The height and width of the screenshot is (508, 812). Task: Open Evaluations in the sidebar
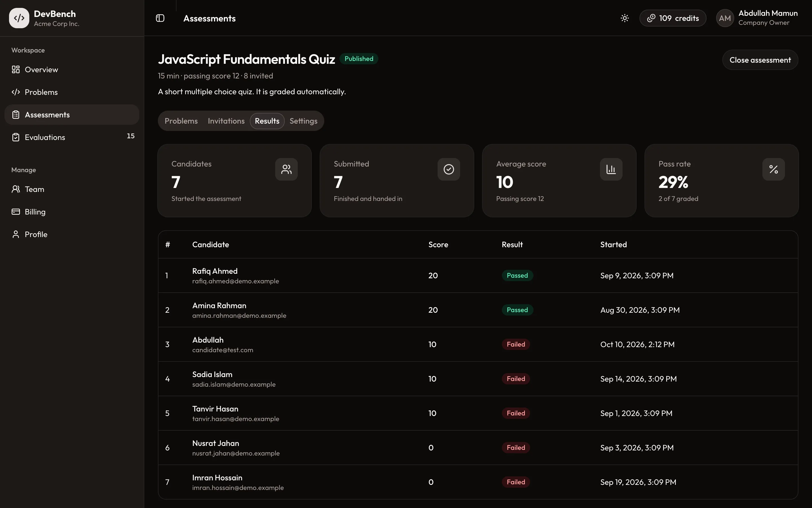click(72, 137)
